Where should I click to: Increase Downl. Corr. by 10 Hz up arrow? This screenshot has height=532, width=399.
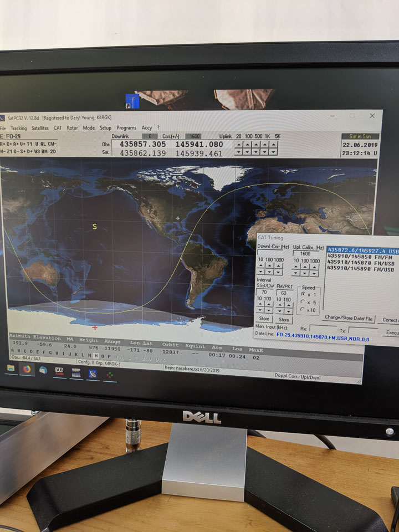tap(260, 267)
